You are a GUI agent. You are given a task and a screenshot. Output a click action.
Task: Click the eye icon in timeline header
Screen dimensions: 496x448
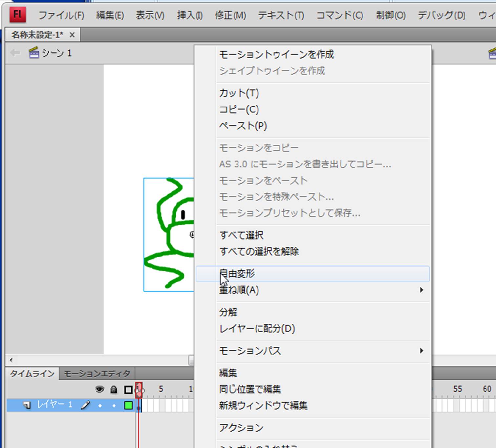tap(100, 389)
